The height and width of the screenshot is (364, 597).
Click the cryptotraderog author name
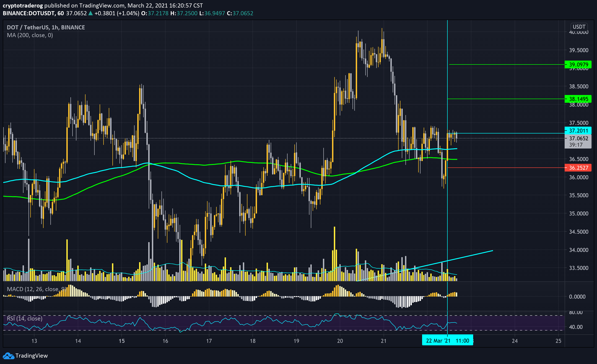click(23, 5)
